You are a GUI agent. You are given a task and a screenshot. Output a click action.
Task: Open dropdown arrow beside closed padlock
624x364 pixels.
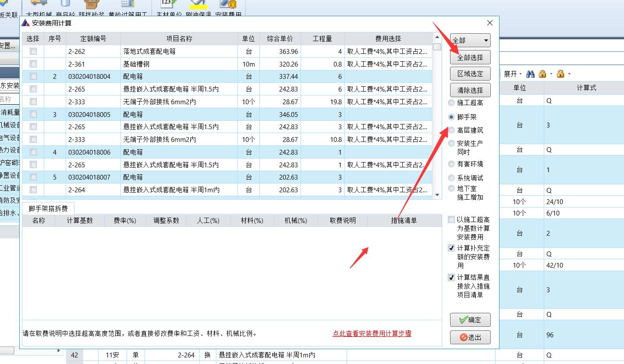coord(551,74)
